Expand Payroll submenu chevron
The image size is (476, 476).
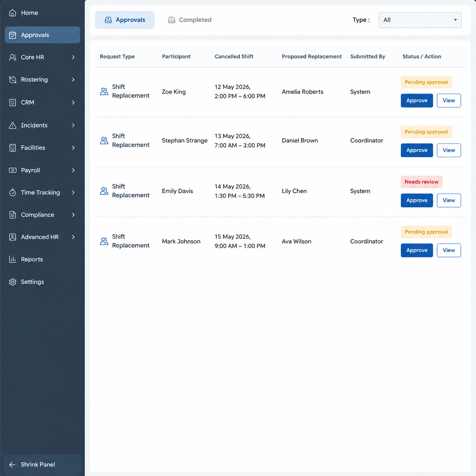coord(73,170)
